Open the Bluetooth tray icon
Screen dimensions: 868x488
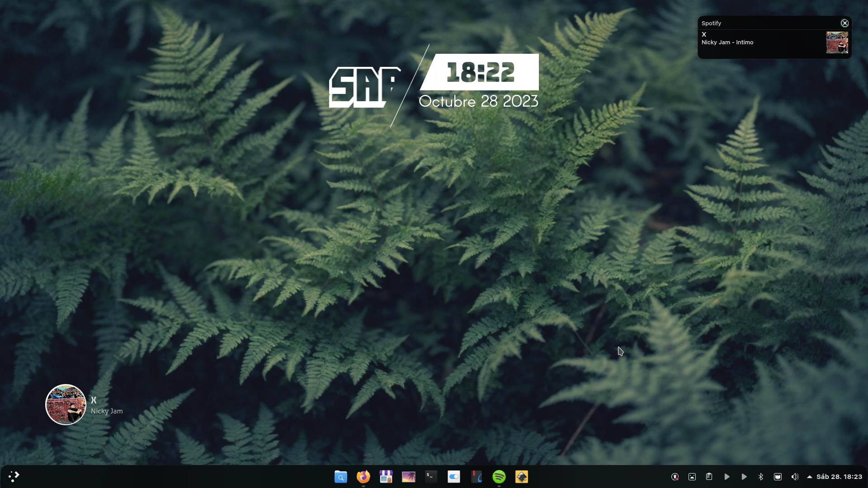pos(761,477)
